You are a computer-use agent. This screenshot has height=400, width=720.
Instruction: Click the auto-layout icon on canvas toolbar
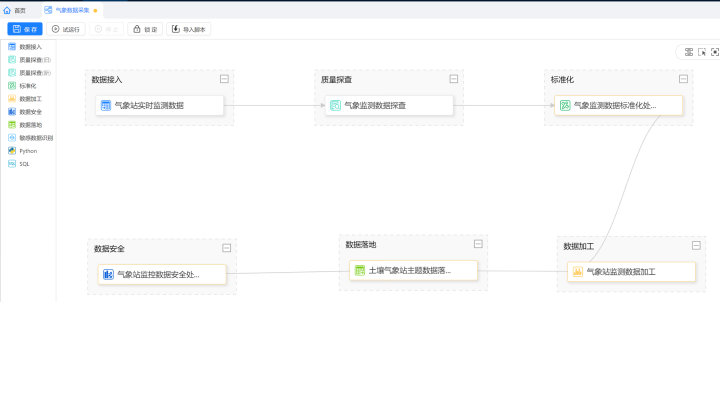pos(688,52)
